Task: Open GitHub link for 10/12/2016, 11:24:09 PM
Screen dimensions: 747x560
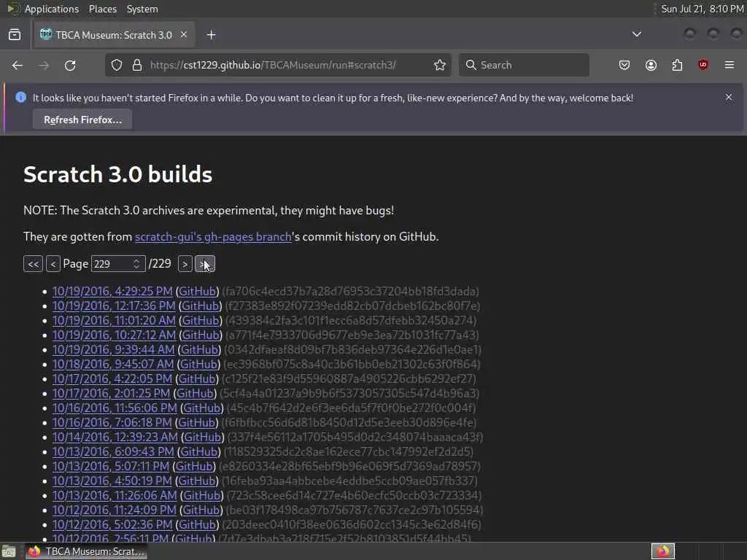Action: point(201,510)
